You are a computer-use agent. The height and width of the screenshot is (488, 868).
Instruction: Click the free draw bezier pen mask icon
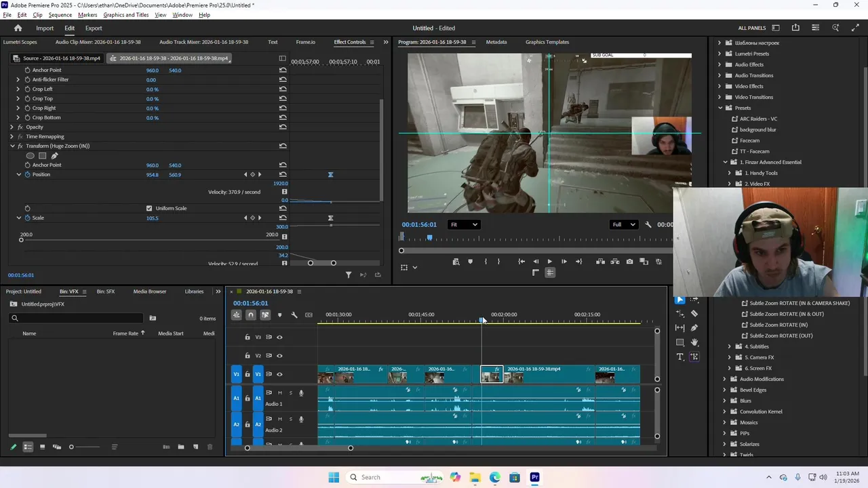(x=54, y=156)
